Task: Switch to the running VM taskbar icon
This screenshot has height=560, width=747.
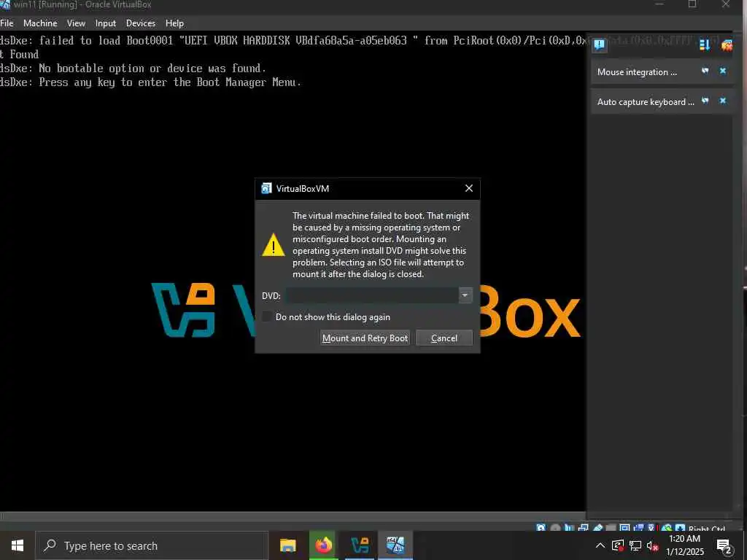Action: [395, 545]
